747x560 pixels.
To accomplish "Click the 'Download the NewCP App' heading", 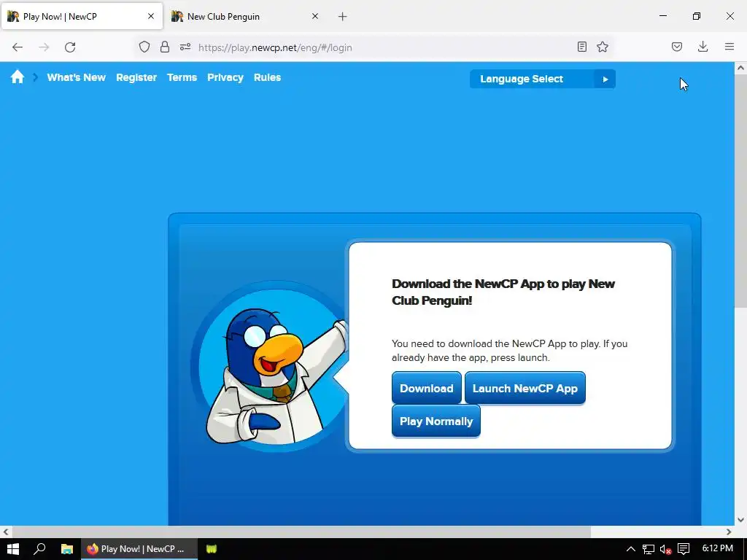I will (x=503, y=292).
